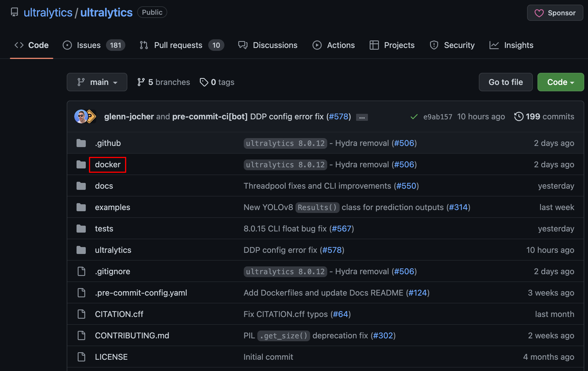Image resolution: width=588 pixels, height=371 pixels.
Task: Click the Insights graph icon
Action: coord(494,45)
